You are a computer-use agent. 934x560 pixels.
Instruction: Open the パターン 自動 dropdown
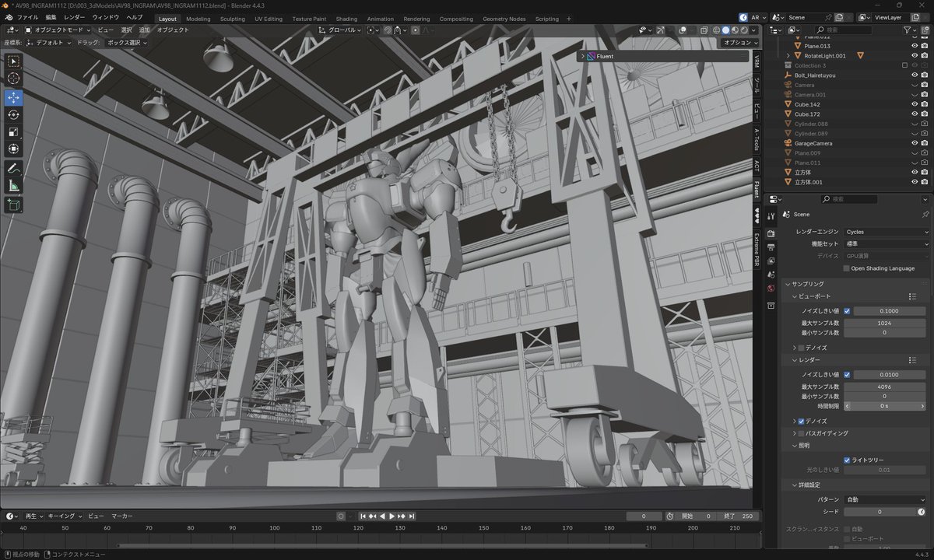[x=887, y=499]
